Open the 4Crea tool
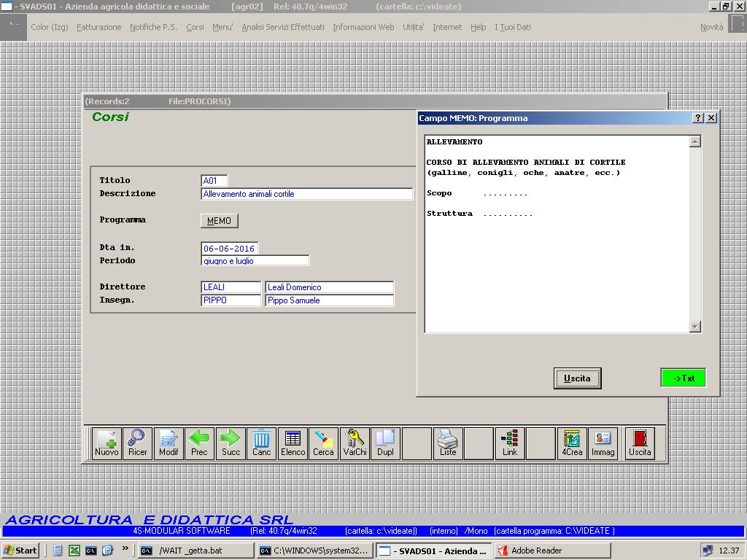Screen dimensions: 747x560 pyautogui.click(x=572, y=443)
